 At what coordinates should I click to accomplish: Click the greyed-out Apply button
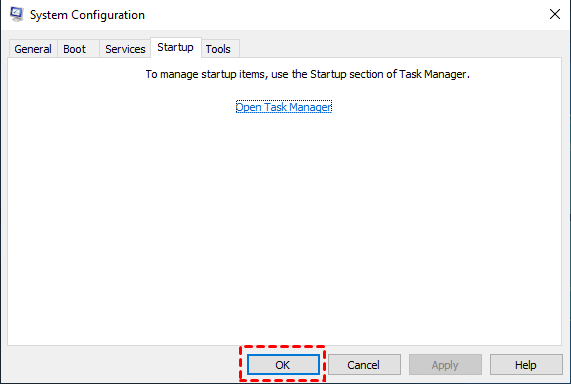(x=445, y=364)
